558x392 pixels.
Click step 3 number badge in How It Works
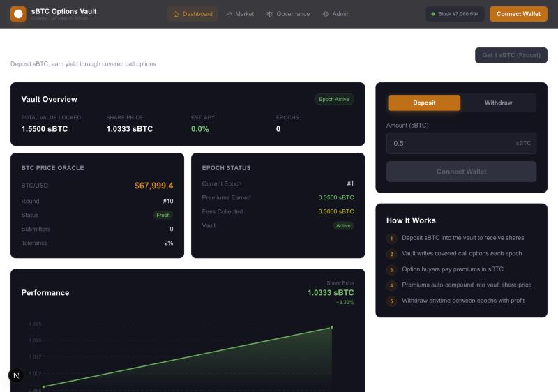[391, 270]
